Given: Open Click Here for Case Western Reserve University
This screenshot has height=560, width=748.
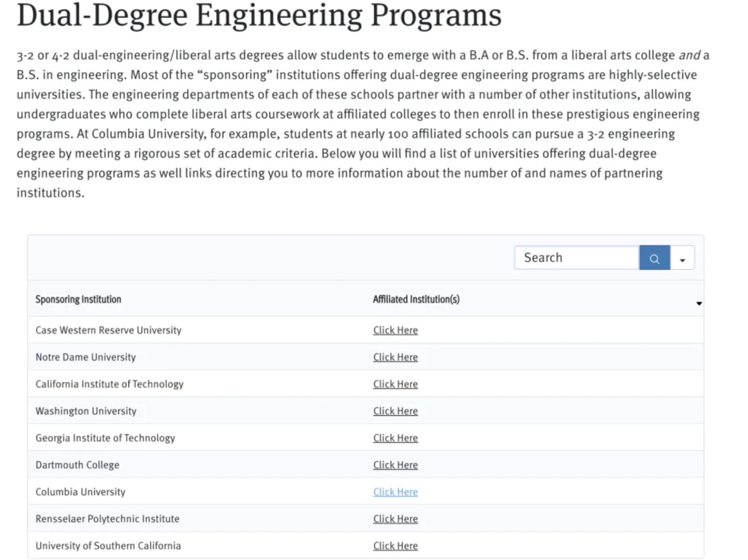Looking at the screenshot, I should pyautogui.click(x=395, y=330).
